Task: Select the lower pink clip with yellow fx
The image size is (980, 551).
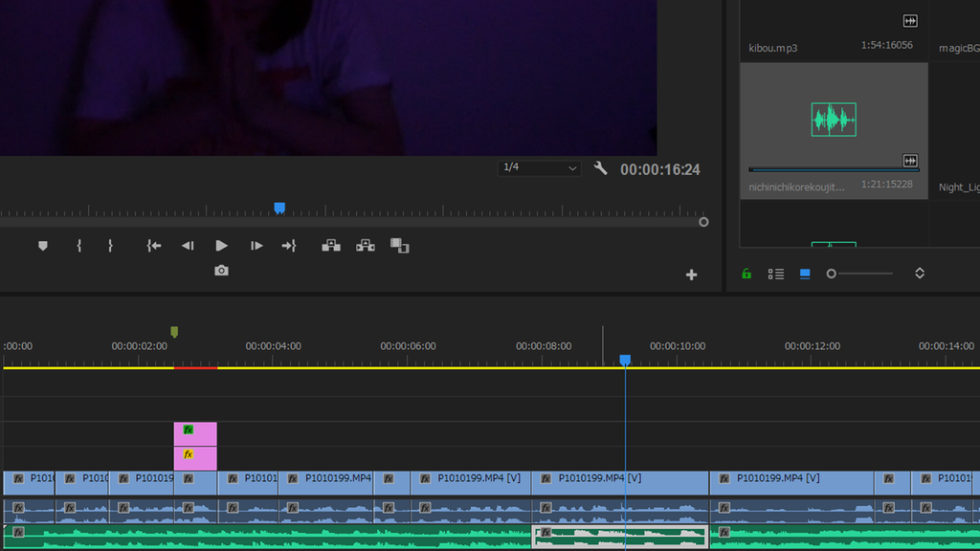Action: coord(195,458)
